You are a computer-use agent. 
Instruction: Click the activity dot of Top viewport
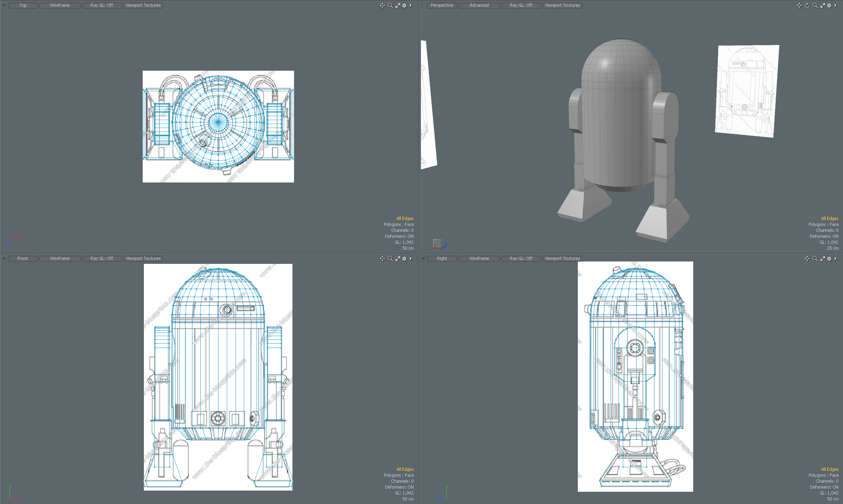(x=4, y=6)
